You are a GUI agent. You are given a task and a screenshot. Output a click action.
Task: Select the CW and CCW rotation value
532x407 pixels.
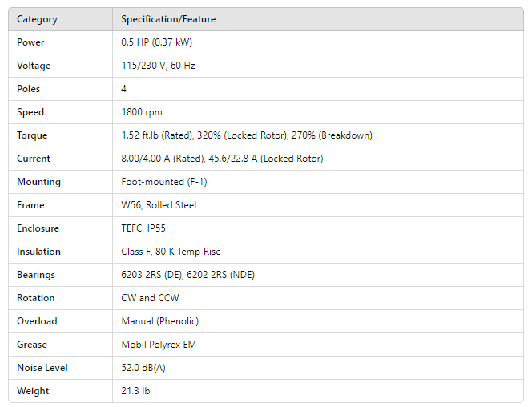[150, 298]
